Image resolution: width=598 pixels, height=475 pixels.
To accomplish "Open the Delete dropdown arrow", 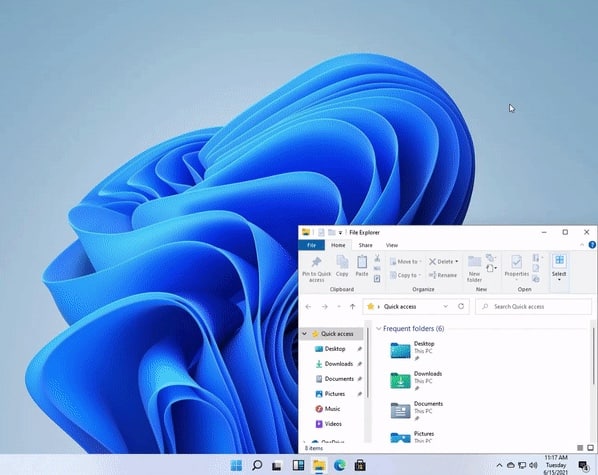I will click(x=457, y=261).
